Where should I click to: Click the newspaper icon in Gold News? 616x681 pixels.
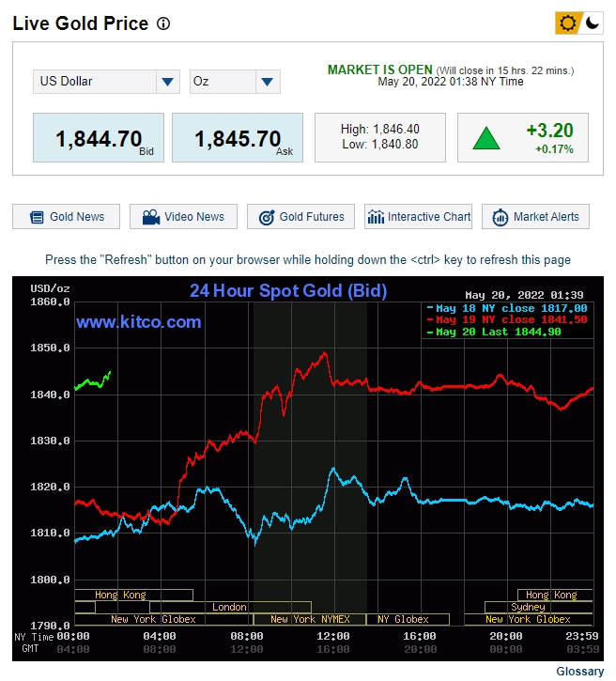tap(37, 217)
